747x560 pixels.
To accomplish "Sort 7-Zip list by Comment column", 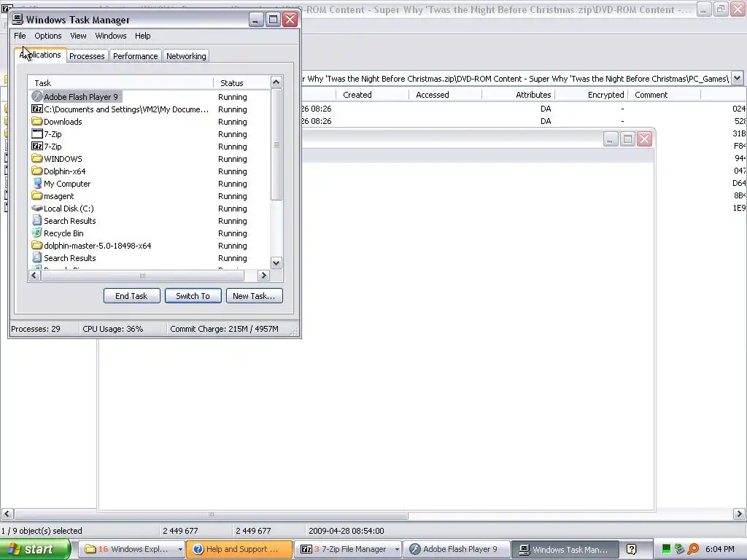I will (664, 95).
